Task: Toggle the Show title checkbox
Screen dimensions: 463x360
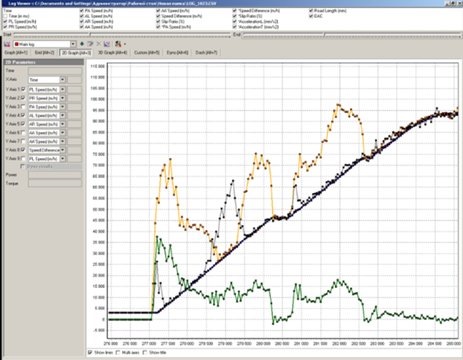Action: [x=145, y=352]
